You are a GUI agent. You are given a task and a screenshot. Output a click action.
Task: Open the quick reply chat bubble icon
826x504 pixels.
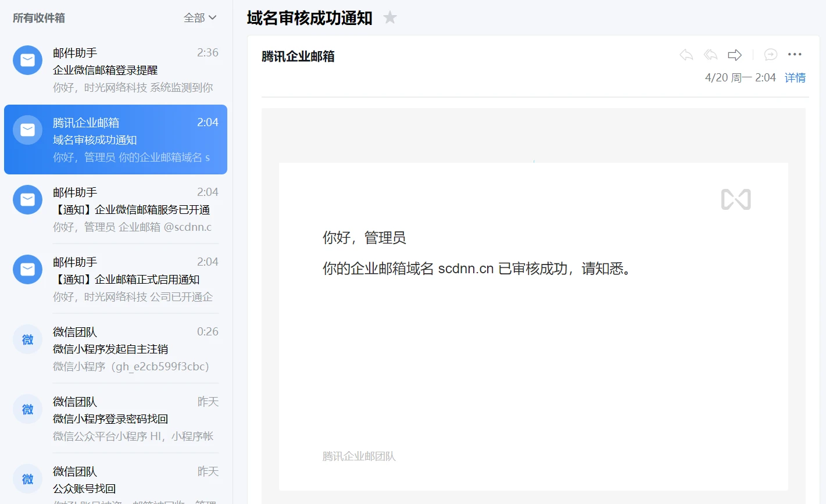(770, 54)
